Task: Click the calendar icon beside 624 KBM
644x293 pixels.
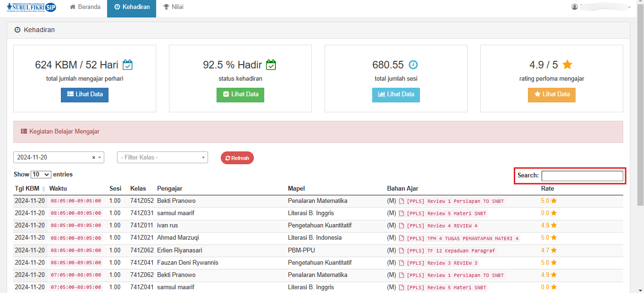Action: click(x=127, y=65)
